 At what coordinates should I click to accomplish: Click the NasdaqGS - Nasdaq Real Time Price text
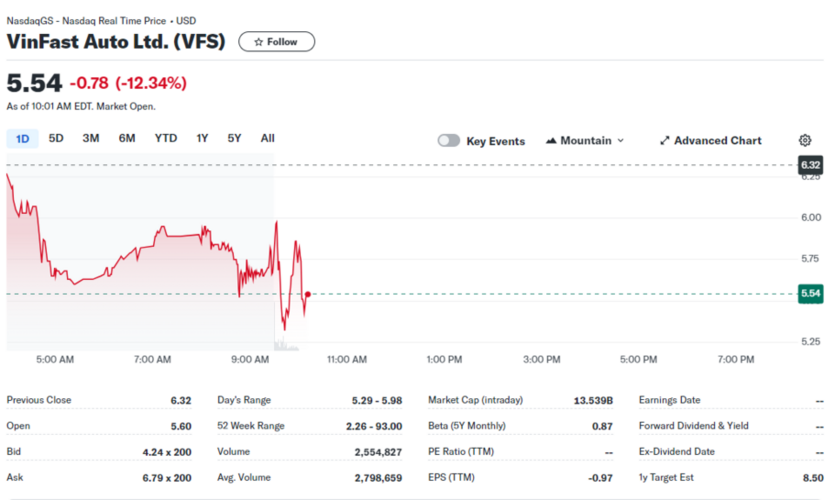point(86,21)
